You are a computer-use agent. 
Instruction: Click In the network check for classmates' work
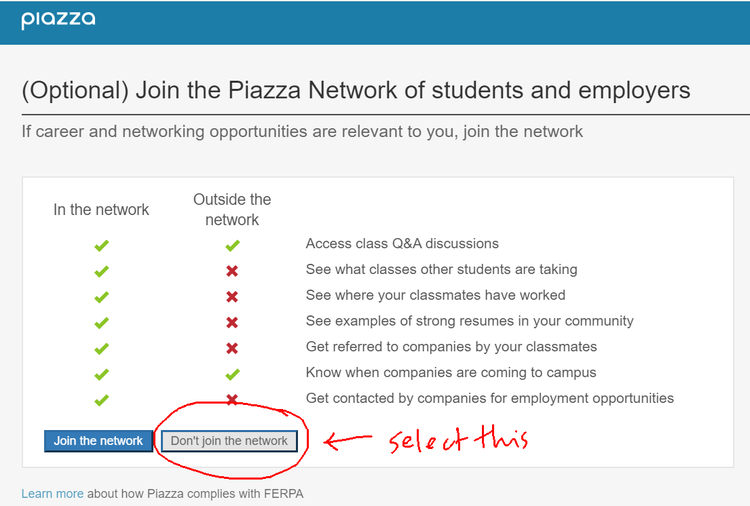[101, 297]
